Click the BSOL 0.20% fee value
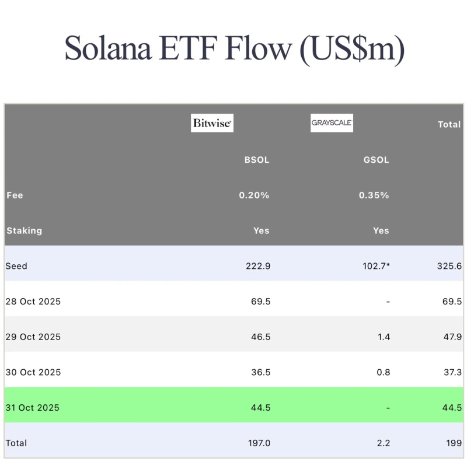Screen dimensions: 467x476 coord(254,195)
